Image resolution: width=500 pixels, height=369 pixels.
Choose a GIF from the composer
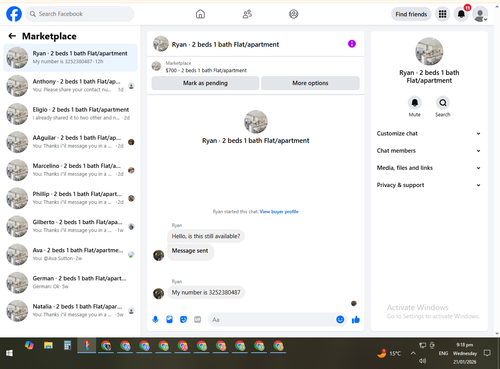198,320
